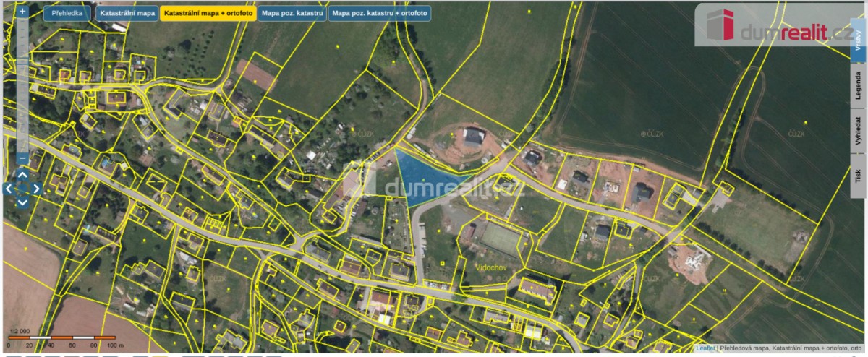Pan the map down with arrow
This screenshot has height=357, width=868.
click(22, 202)
